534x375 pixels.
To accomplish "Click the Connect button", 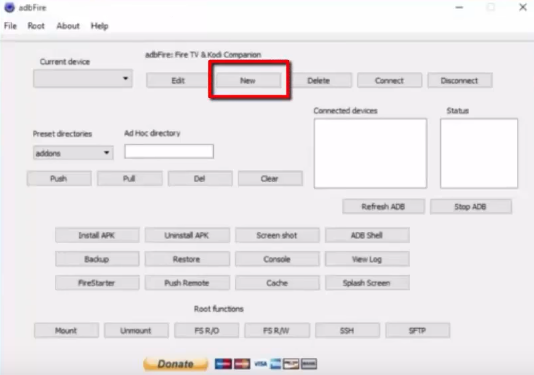I will [x=389, y=81].
